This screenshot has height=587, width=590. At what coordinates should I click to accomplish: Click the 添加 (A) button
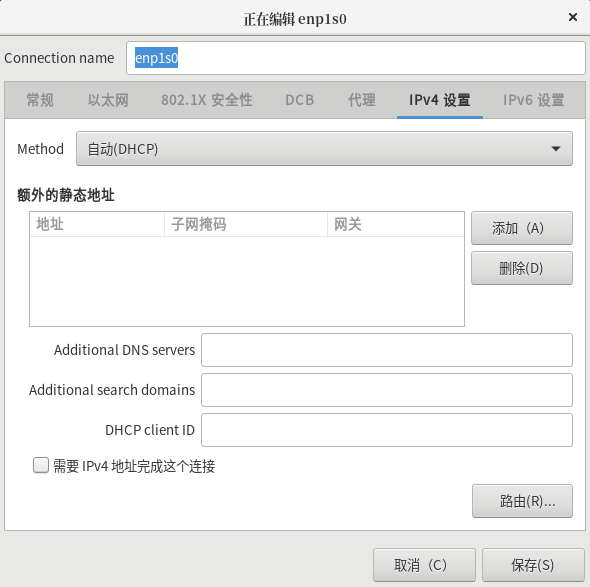pos(522,228)
